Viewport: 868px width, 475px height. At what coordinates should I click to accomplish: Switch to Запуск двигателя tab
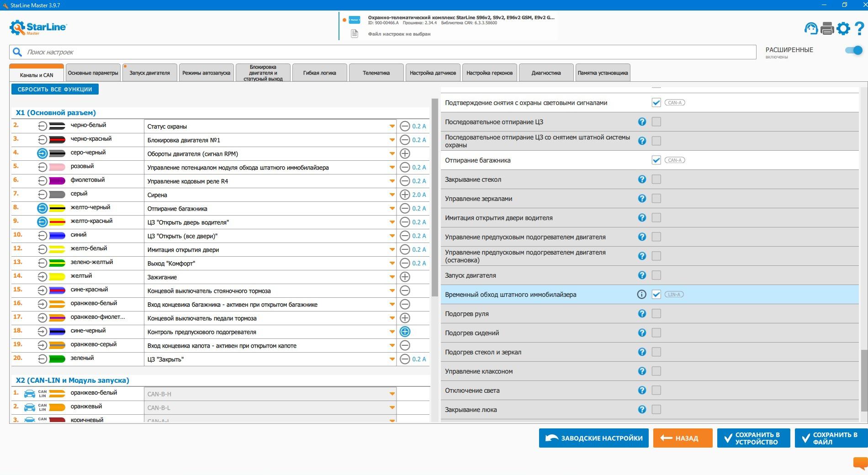[149, 73]
